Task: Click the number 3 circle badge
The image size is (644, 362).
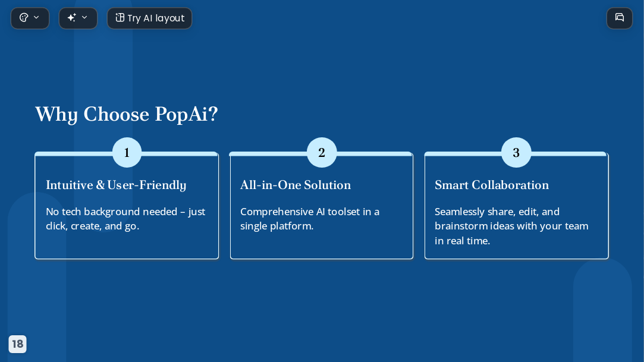Action: [x=516, y=152]
